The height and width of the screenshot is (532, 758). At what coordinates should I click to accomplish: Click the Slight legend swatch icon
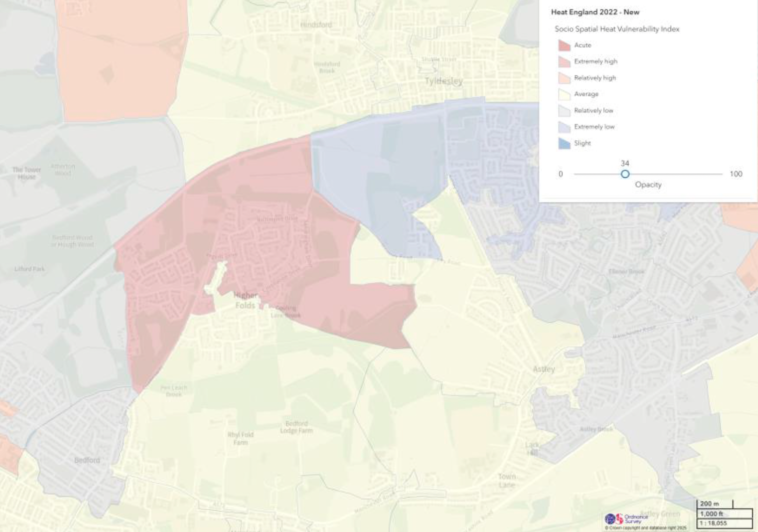coord(564,143)
